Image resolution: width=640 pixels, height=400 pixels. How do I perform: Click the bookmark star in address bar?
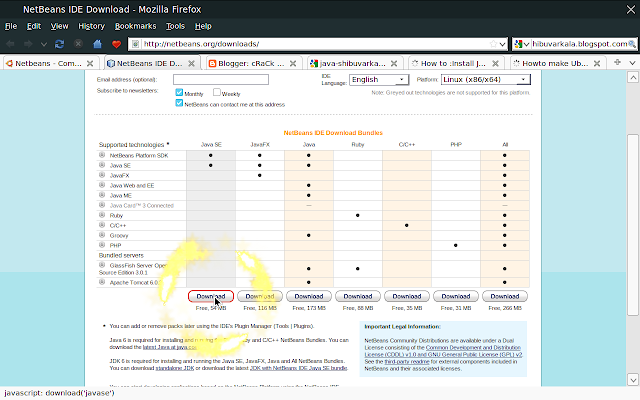493,44
